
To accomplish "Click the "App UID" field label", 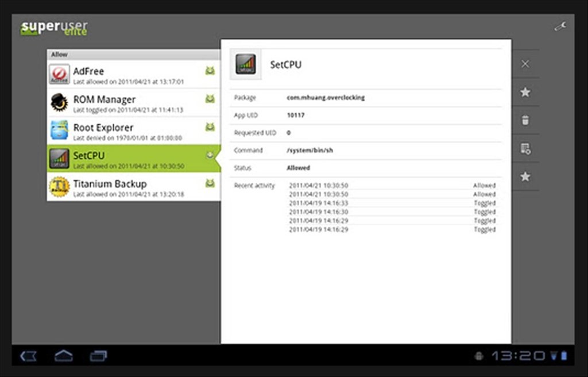I will (246, 116).
